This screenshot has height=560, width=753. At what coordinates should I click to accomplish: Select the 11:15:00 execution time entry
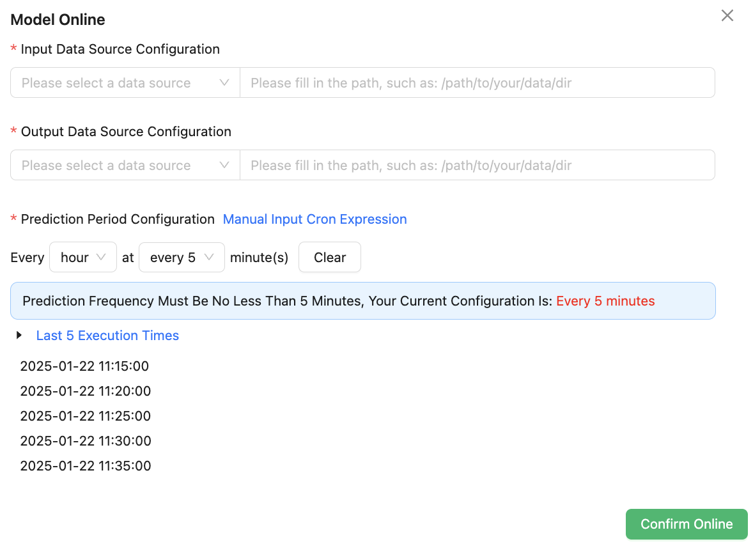pos(84,366)
